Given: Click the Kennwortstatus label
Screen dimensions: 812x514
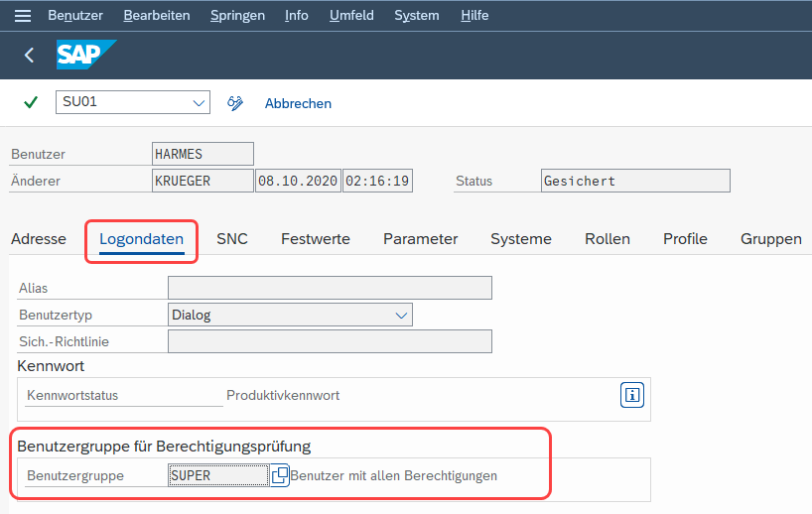Looking at the screenshot, I should tap(72, 396).
